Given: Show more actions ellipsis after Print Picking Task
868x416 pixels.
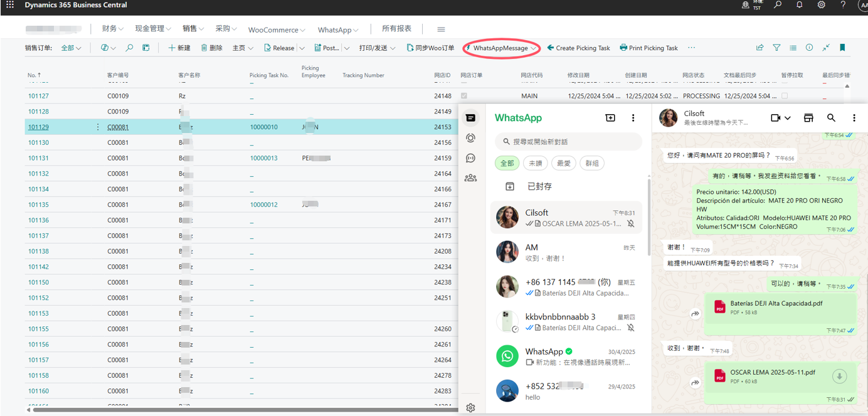Looking at the screenshot, I should pyautogui.click(x=691, y=48).
